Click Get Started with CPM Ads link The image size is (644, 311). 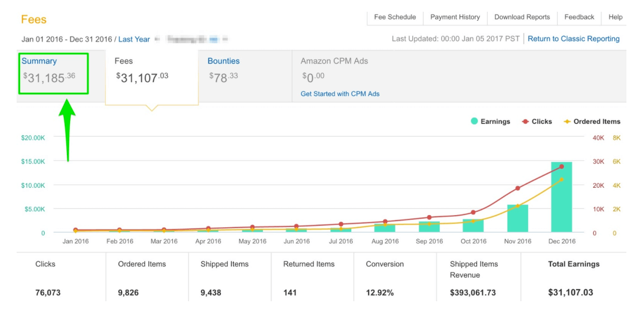[x=340, y=94]
